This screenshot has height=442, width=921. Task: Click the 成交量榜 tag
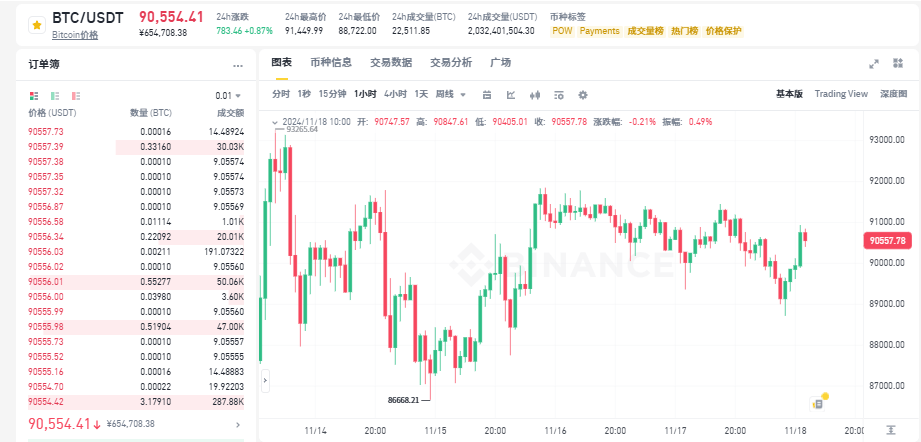click(x=644, y=31)
